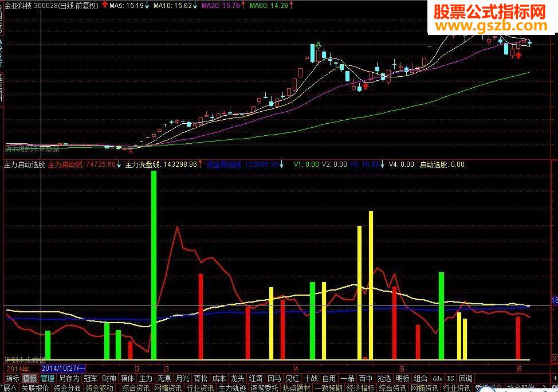This screenshot has width=558, height=392.
Task: Open the 热点题材 tab
Action: tap(297, 388)
